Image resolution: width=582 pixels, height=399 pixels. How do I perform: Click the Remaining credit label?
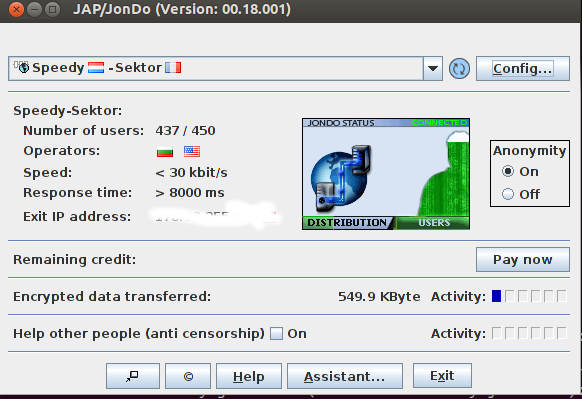[x=75, y=259]
